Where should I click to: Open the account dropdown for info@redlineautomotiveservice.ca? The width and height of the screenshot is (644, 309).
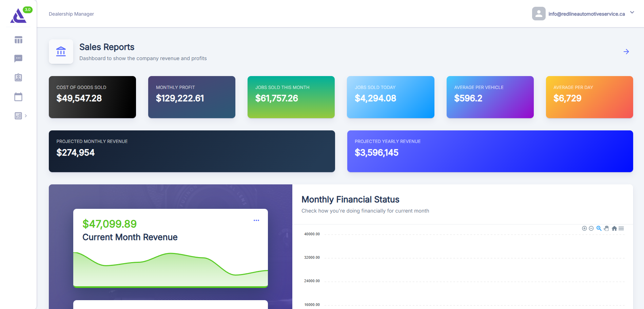pyautogui.click(x=632, y=12)
